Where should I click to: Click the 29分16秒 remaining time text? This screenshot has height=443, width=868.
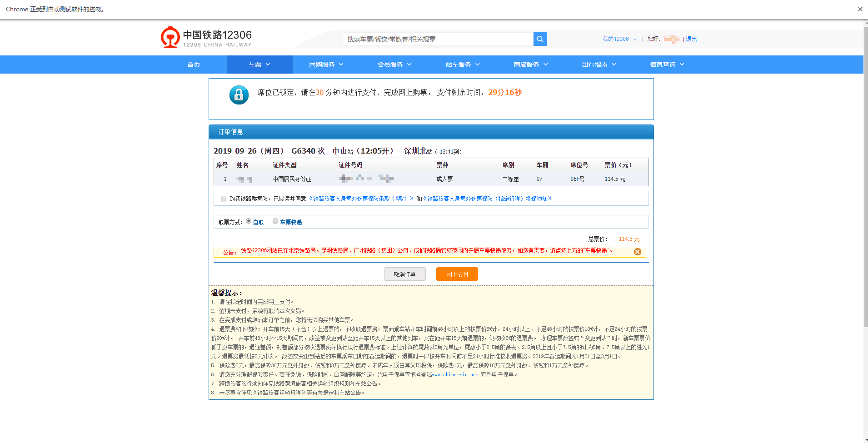click(505, 92)
